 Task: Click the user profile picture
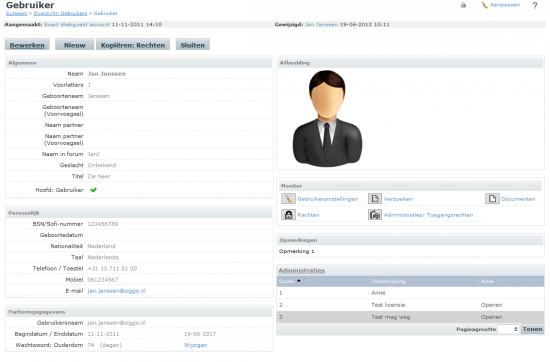pyautogui.click(x=327, y=118)
